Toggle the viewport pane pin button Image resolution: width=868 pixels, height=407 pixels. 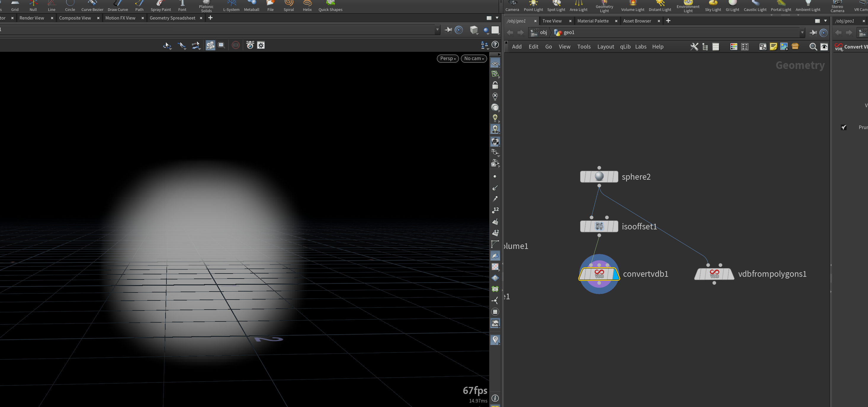[x=448, y=30]
